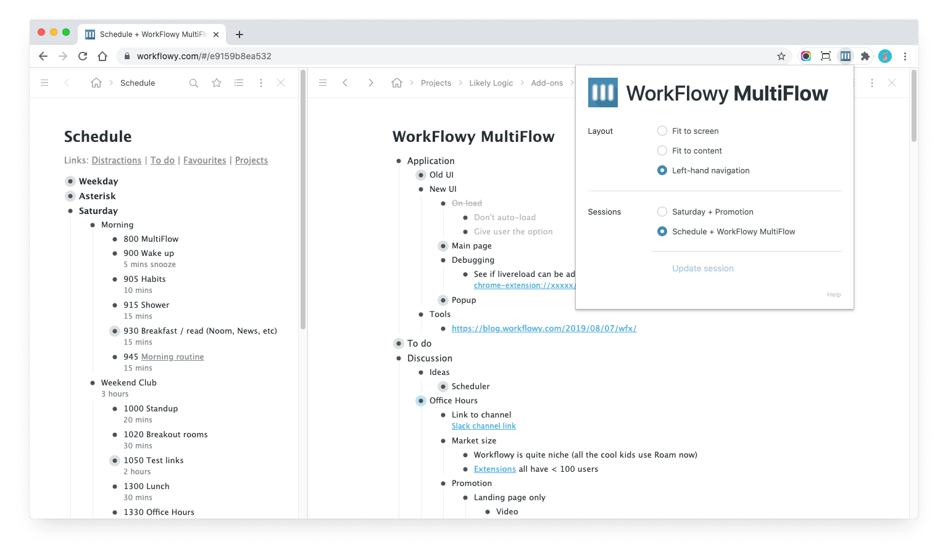Collapse the Saturday list
The image size is (948, 560).
point(70,210)
